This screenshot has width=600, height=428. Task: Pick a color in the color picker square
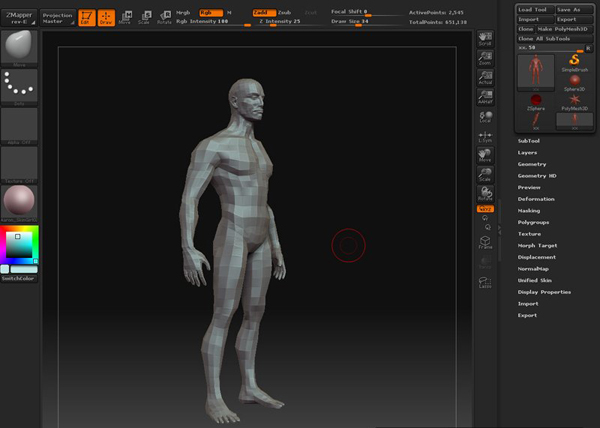coord(19,244)
